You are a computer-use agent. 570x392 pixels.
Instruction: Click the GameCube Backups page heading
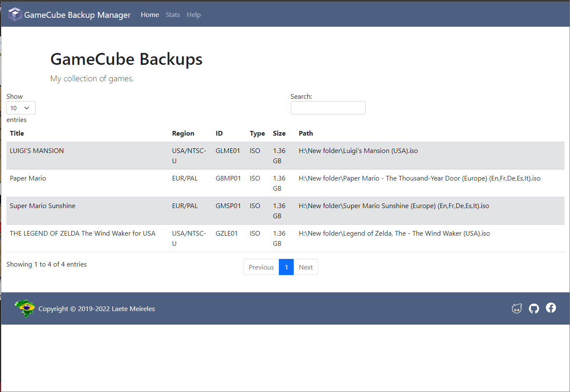pyautogui.click(x=126, y=59)
